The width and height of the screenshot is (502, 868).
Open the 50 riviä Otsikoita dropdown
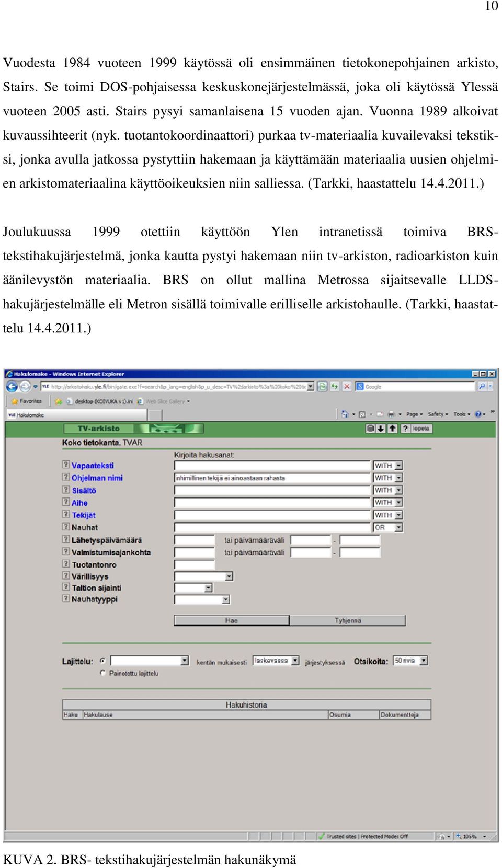click(x=410, y=661)
